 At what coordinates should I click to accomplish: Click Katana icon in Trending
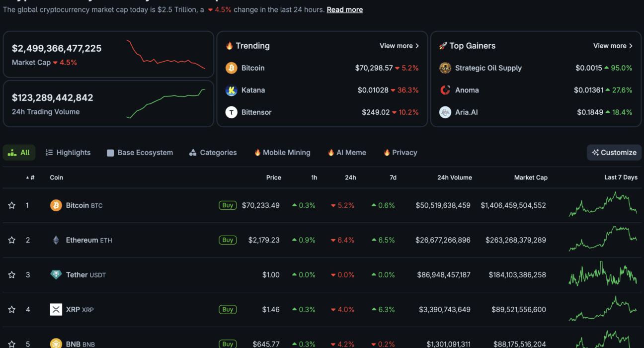tap(231, 90)
